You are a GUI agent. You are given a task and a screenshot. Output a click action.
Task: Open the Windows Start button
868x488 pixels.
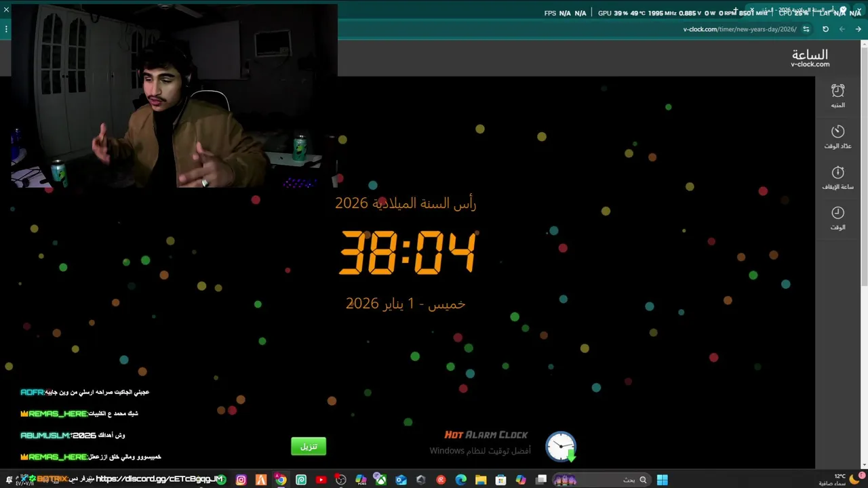(663, 480)
